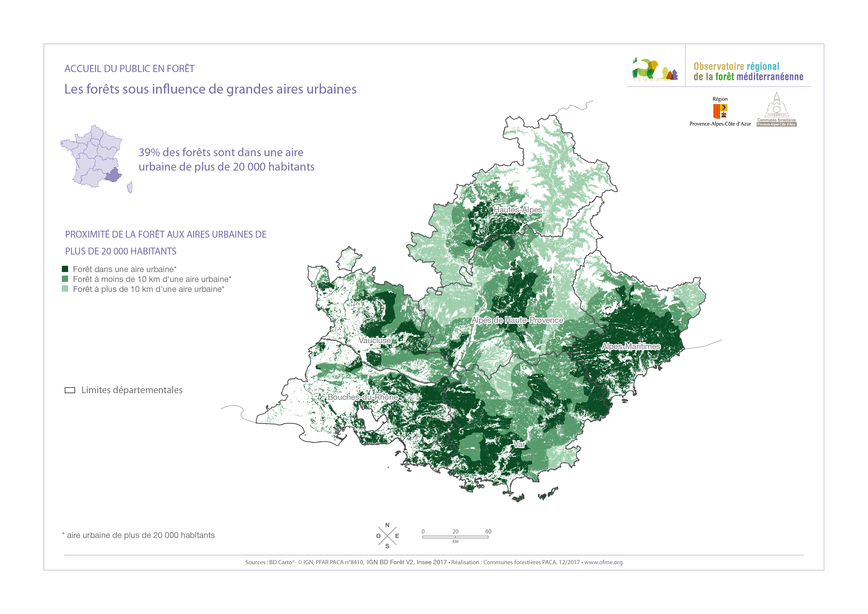The width and height of the screenshot is (868, 614).
Task: Click the 'Observatoire régional' title text
Action: pos(736,66)
